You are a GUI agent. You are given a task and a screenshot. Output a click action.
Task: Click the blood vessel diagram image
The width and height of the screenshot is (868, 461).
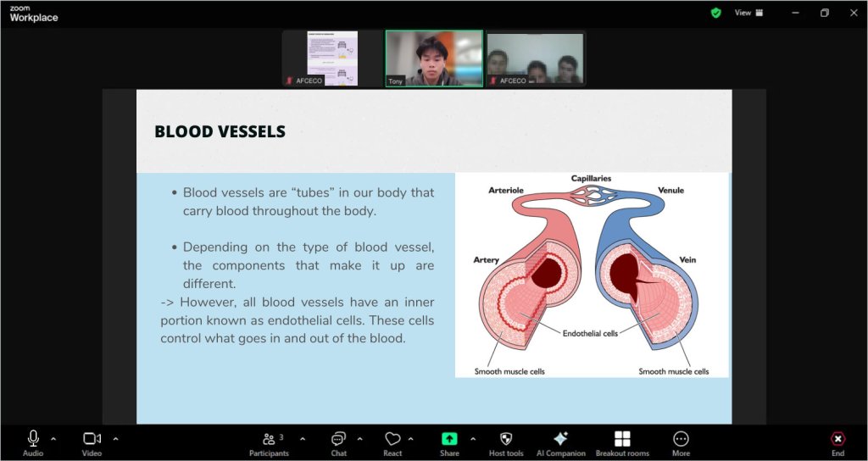click(x=591, y=275)
